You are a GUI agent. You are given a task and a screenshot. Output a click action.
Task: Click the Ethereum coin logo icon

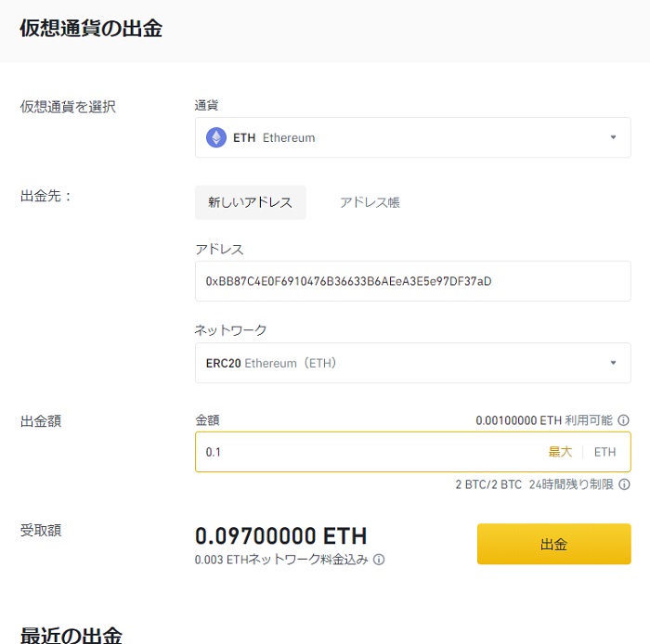click(x=216, y=137)
